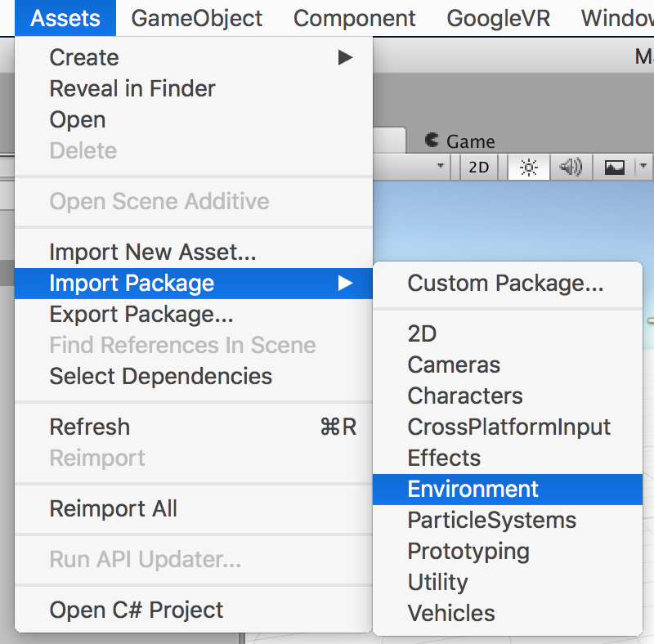
Task: Choose Reimport All
Action: (194, 508)
